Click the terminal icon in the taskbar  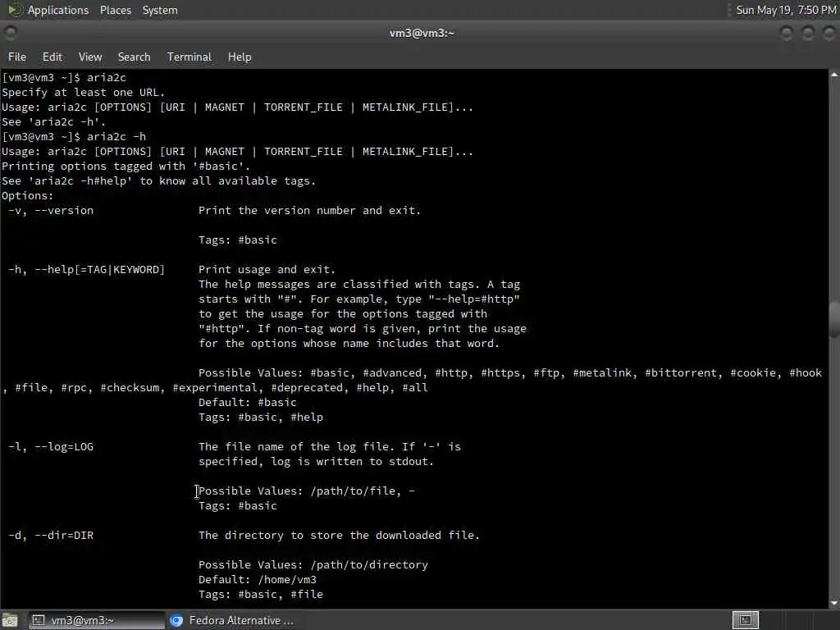38,620
